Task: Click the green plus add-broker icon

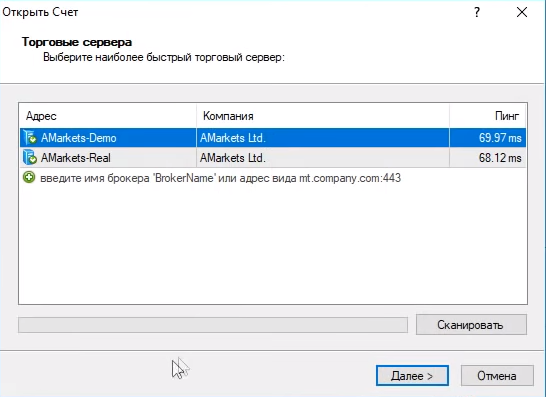Action: (x=29, y=178)
